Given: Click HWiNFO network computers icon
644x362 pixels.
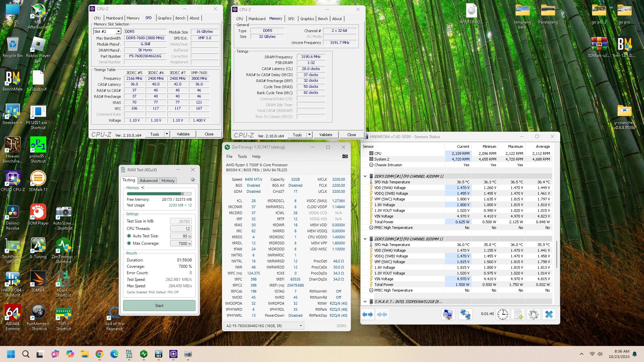Looking at the screenshot, I should [465, 314].
